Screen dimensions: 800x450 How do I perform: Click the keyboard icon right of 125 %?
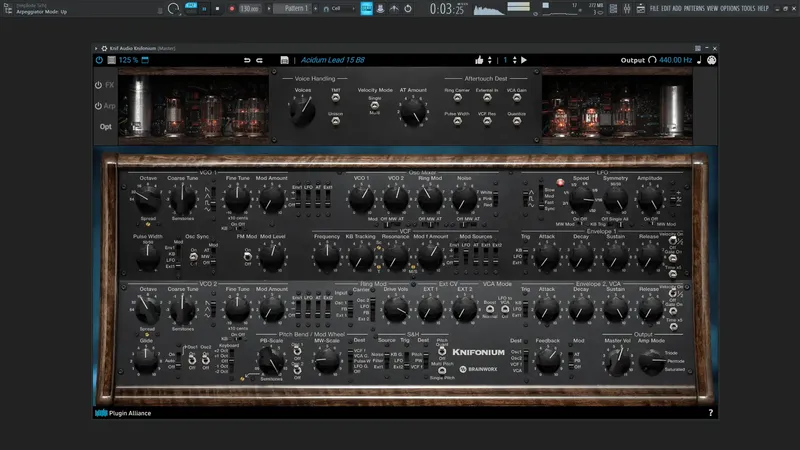[145, 60]
